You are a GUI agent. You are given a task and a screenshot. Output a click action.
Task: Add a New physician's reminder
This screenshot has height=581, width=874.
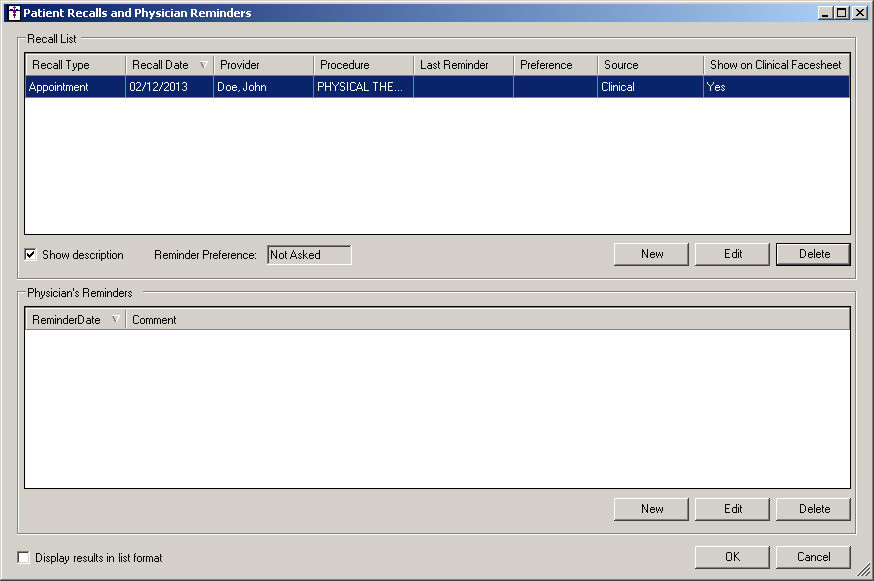(651, 509)
